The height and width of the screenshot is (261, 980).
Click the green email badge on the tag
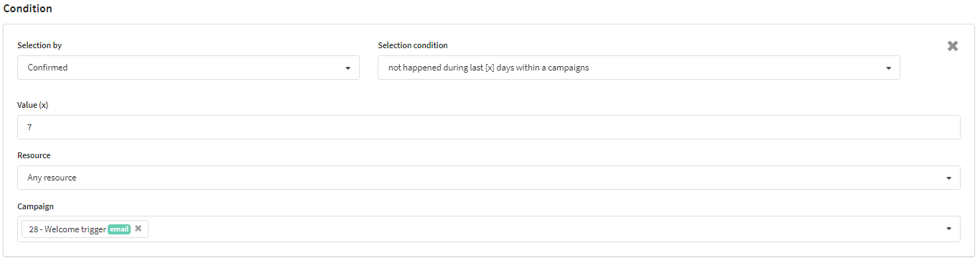(119, 229)
